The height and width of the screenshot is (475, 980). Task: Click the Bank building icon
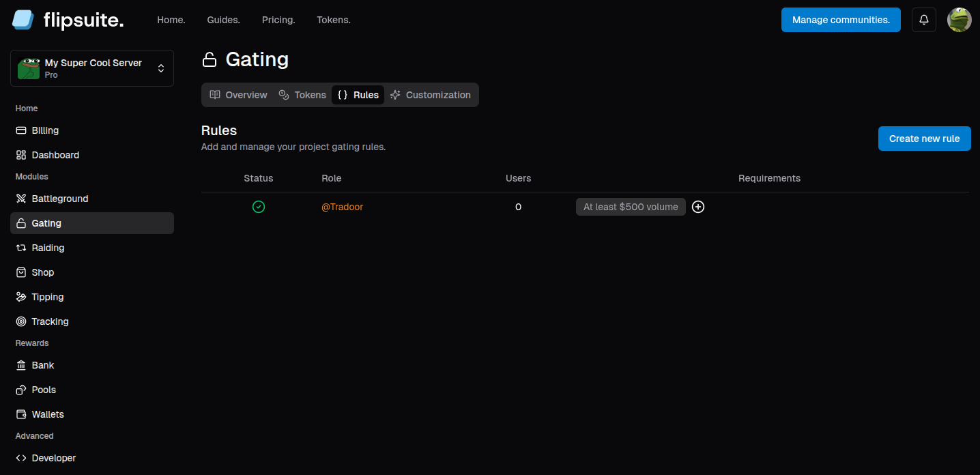coord(21,365)
